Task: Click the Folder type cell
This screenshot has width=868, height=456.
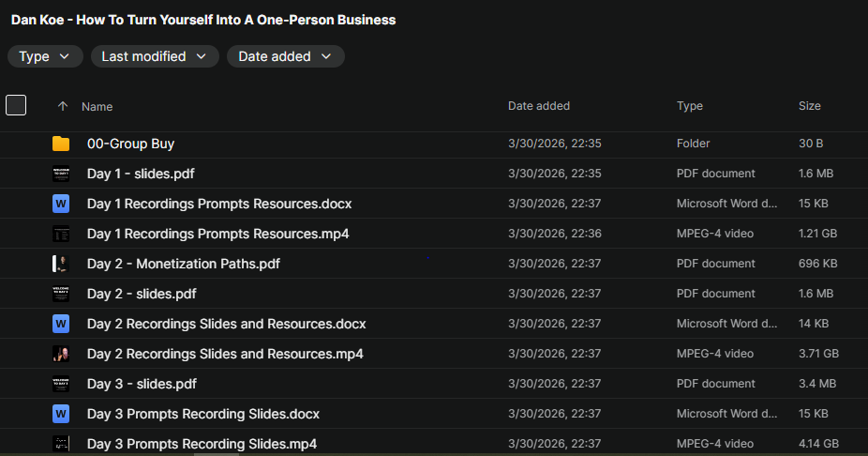Action: coord(693,144)
